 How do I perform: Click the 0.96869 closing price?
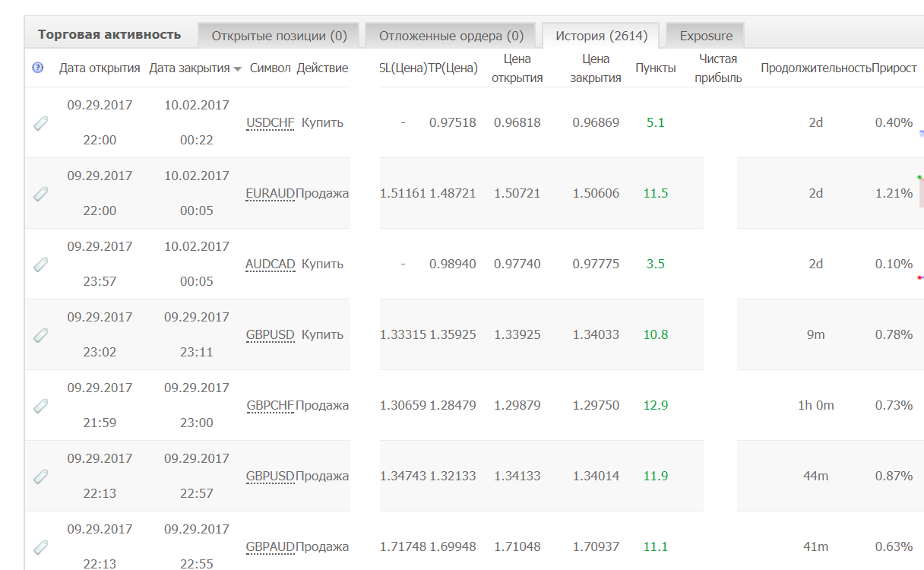tap(596, 122)
